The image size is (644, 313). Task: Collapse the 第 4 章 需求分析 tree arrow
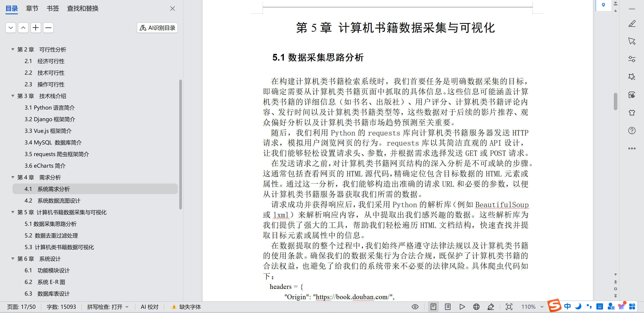[x=13, y=177]
